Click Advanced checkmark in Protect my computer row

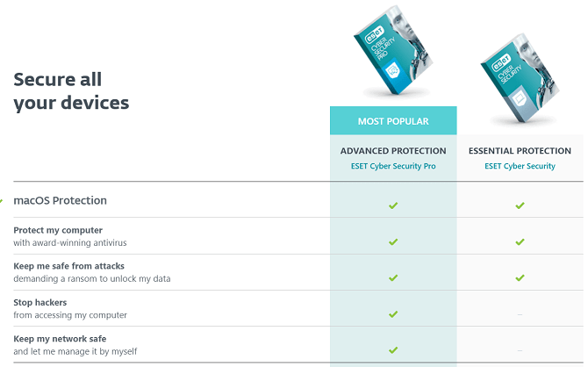[393, 241]
